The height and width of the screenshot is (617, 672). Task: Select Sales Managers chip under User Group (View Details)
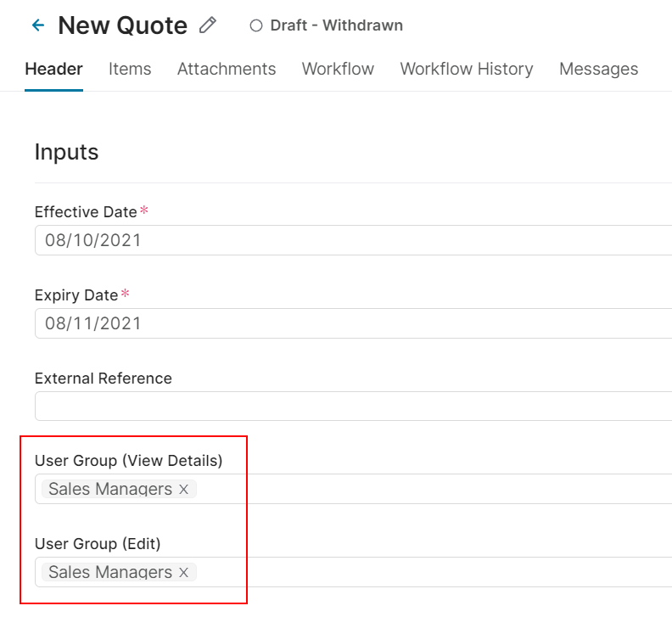(109, 490)
